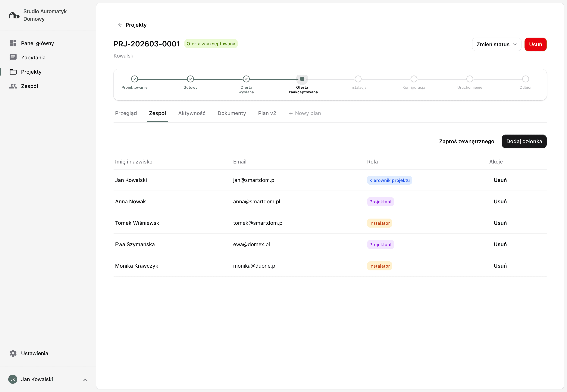The image size is (567, 392).
Task: Select the Odbiór step circle
Action: pyautogui.click(x=525, y=79)
